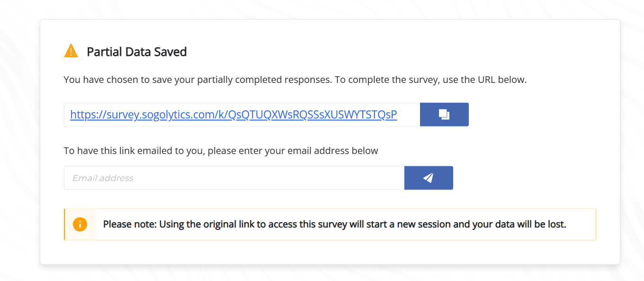Click the orange warning triangle icon
The width and height of the screenshot is (644, 281).
coord(71,51)
